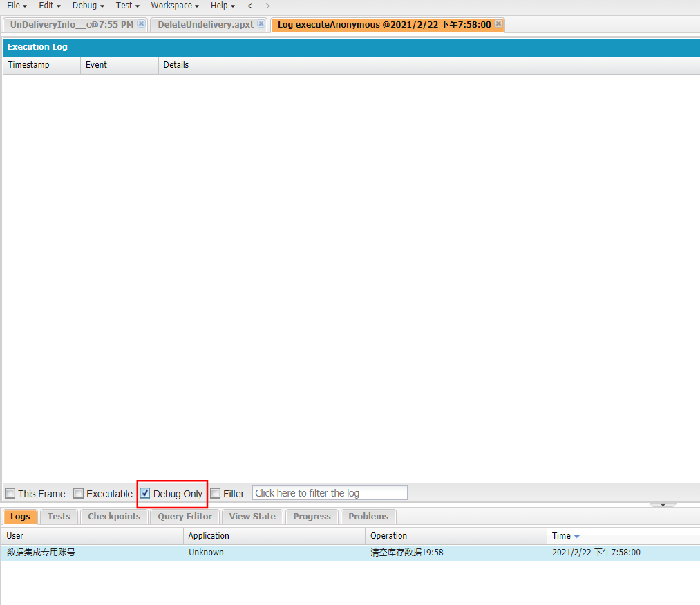
Task: Open the Progress tab
Action: 312,517
